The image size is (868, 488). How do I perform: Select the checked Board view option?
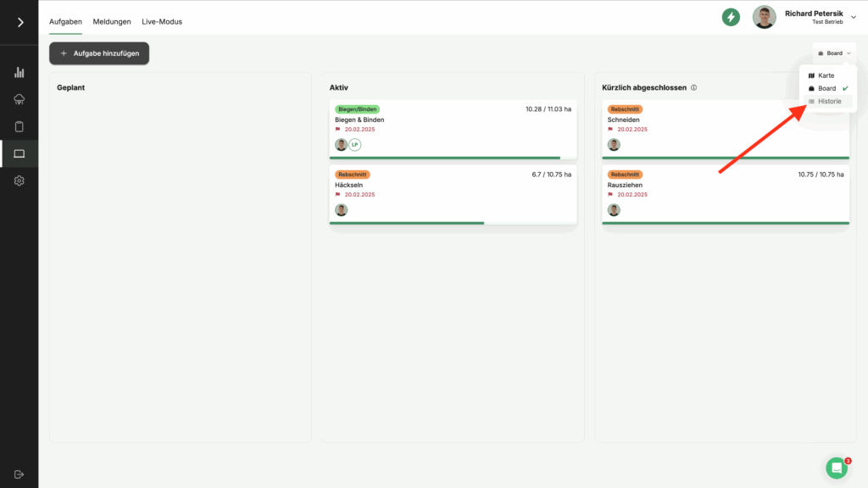pos(826,88)
